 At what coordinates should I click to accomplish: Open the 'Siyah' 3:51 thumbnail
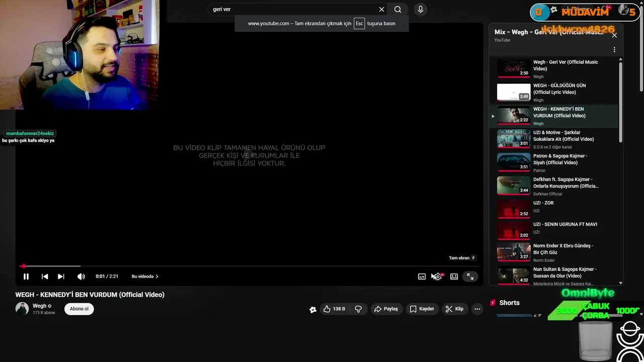pyautogui.click(x=514, y=162)
